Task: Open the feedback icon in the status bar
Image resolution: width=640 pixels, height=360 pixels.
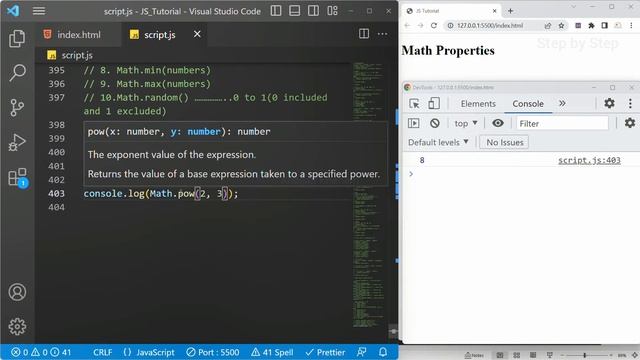Action: pyautogui.click(x=362, y=352)
